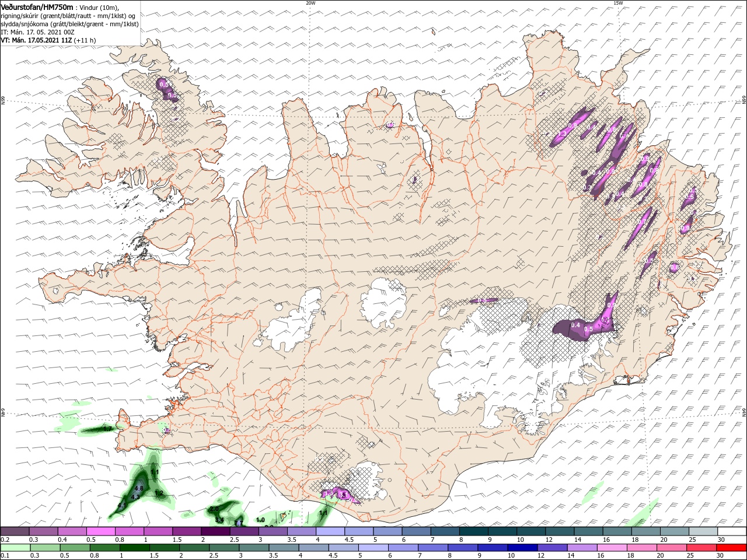Pick the bright pink 0.5 snow legend swatch

(x=100, y=531)
